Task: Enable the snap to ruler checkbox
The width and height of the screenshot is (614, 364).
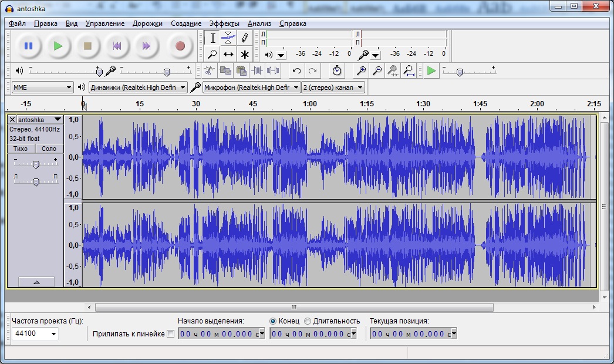Action: [171, 334]
